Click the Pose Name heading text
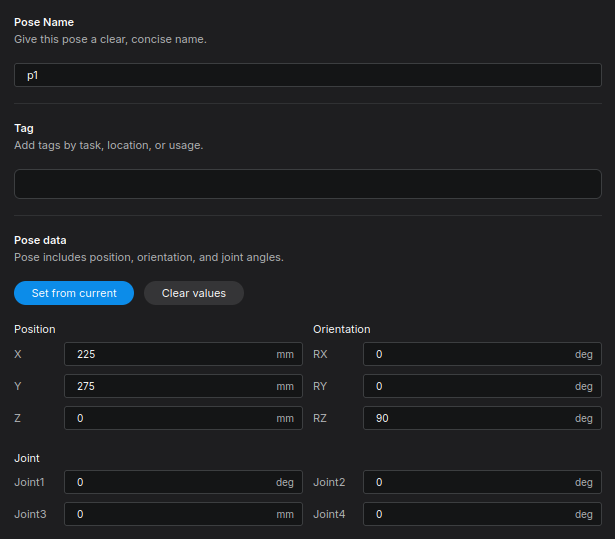The height and width of the screenshot is (539, 615). pos(43,22)
